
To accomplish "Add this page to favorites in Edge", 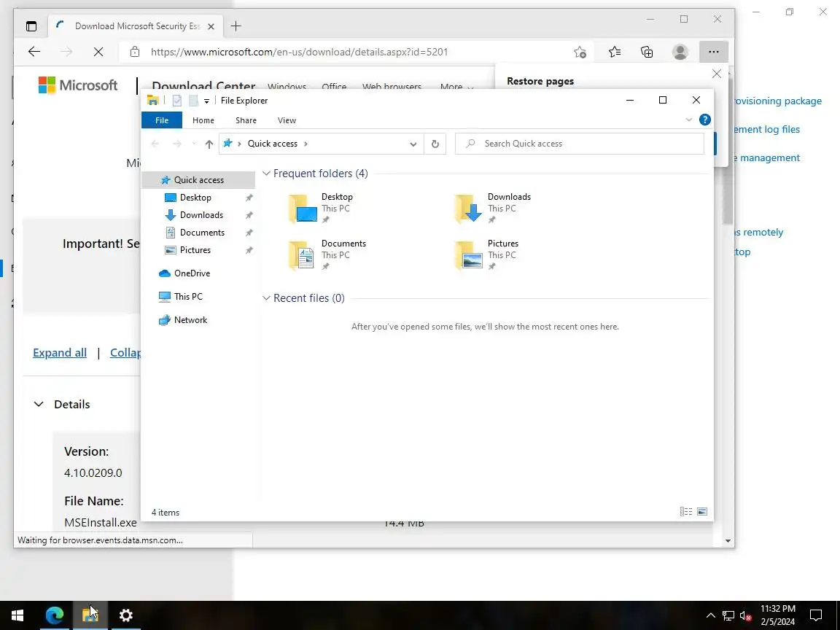I will click(x=580, y=52).
